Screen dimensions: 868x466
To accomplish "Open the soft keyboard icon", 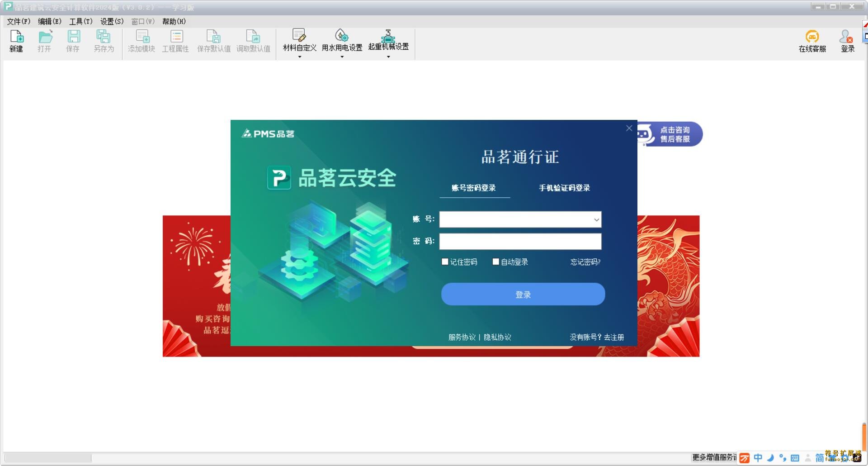I will [795, 458].
